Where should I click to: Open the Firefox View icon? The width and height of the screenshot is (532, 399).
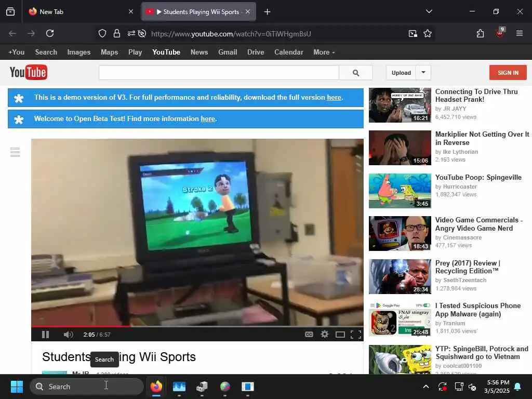click(x=10, y=12)
